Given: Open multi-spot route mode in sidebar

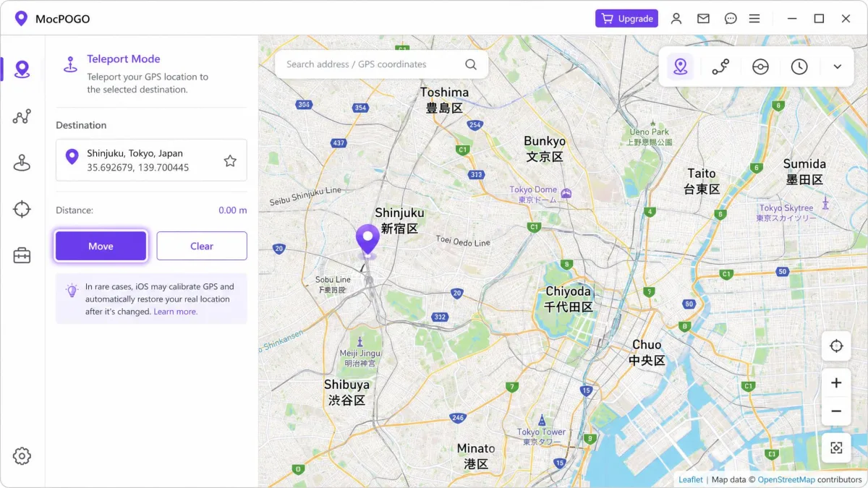Looking at the screenshot, I should click(22, 116).
